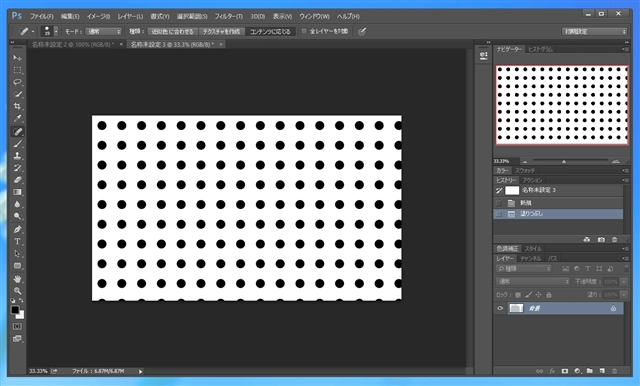Swap foreground and background colors
This screenshot has width=640, height=386.
click(21, 300)
